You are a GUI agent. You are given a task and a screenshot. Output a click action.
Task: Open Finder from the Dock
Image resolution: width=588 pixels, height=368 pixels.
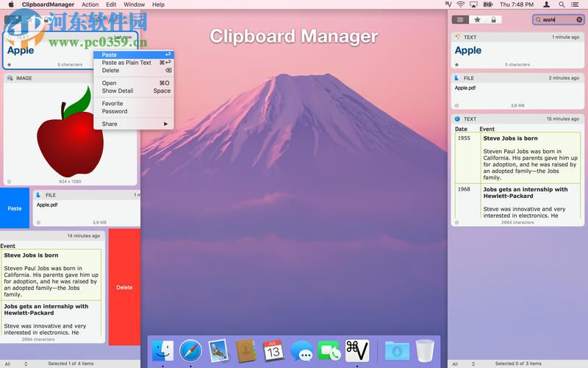(x=162, y=350)
